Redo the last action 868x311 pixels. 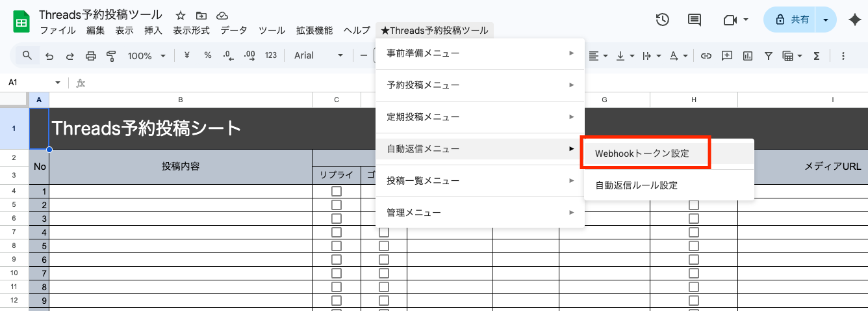coord(70,56)
